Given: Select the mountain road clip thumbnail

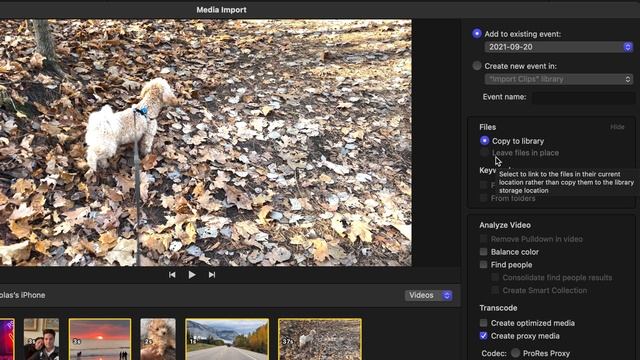Looking at the screenshot, I should tap(227, 339).
